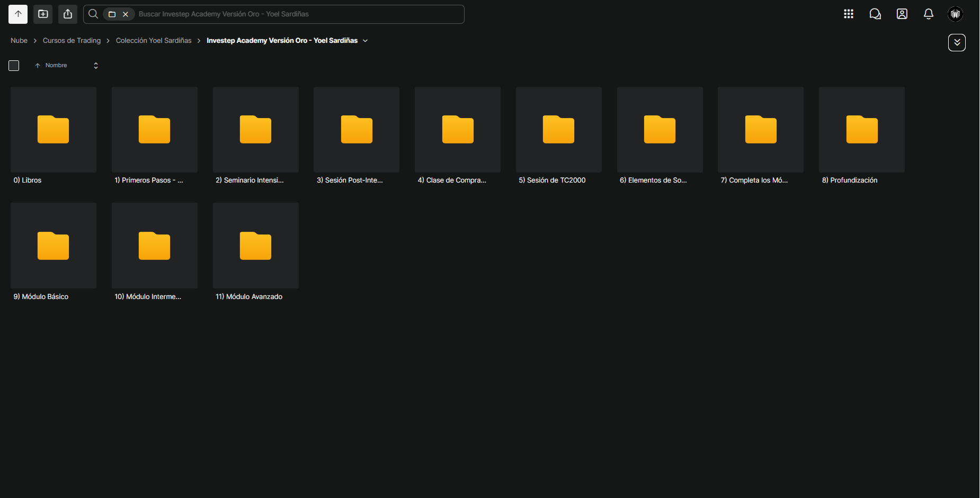
Task: Open the contacts icon
Action: tap(902, 14)
